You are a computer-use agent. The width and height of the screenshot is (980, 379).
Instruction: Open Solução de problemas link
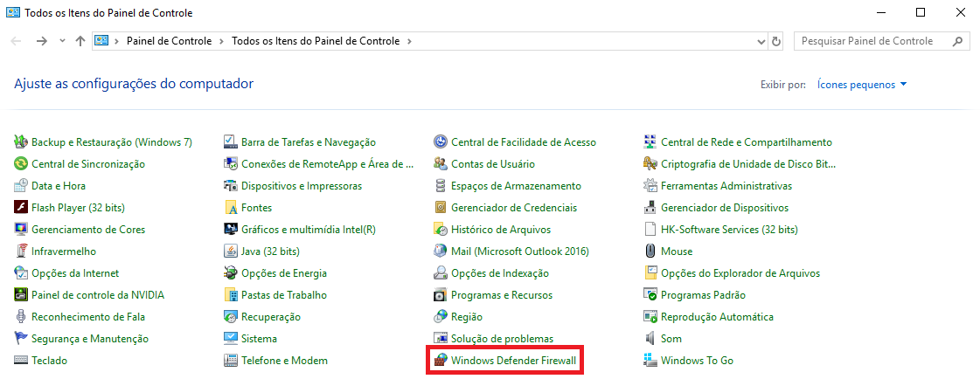[503, 339]
